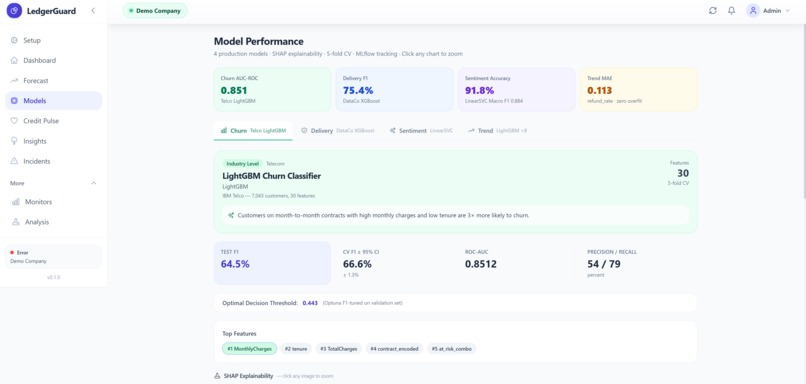
Task: Click the CV F1 66.6% value
Action: pos(357,264)
